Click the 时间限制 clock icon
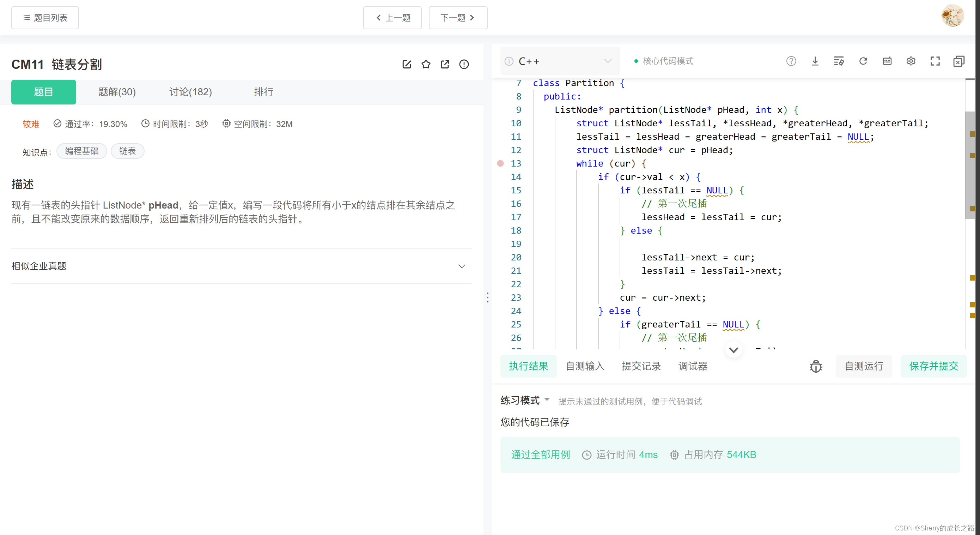980x535 pixels. coord(145,124)
